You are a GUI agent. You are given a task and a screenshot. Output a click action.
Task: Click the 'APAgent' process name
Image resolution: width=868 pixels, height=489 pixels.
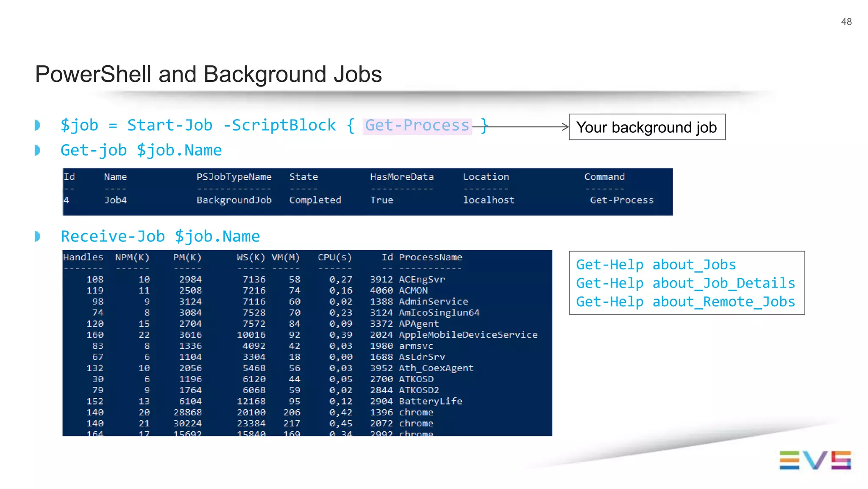click(419, 324)
